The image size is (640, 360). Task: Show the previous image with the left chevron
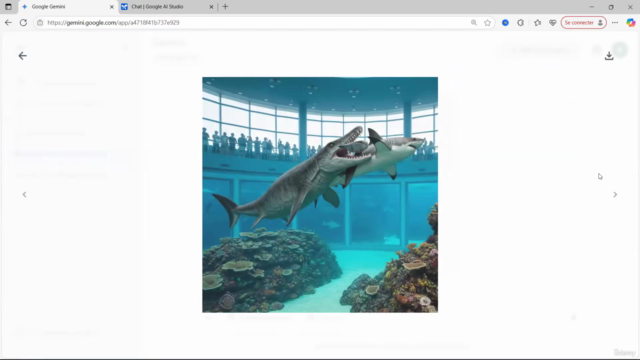pos(24,195)
